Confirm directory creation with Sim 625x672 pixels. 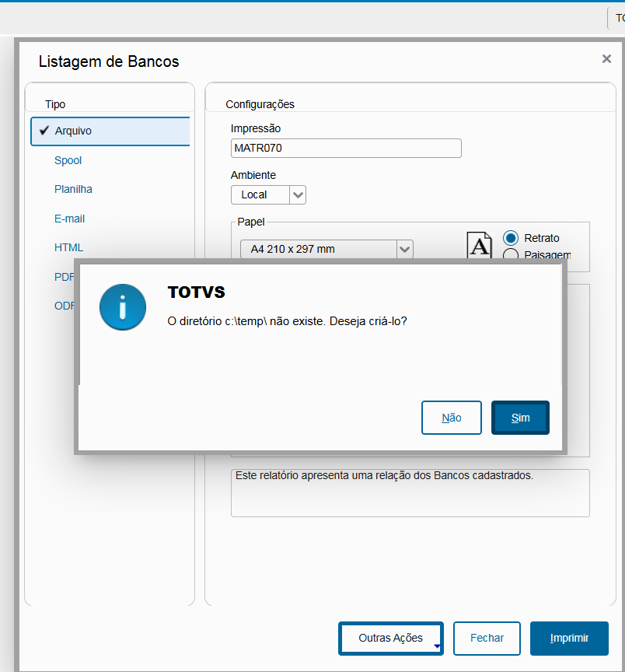click(520, 418)
